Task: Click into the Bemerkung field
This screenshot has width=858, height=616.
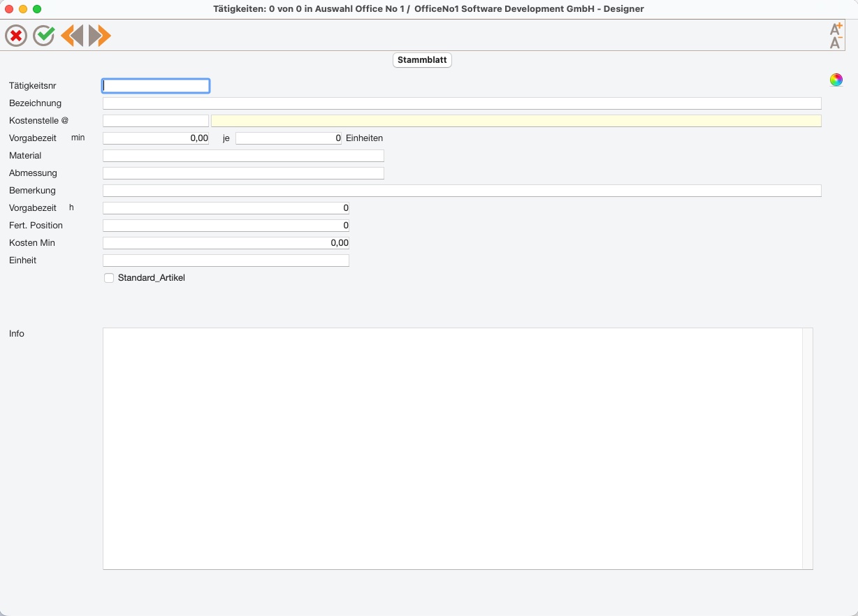Action: tap(462, 191)
